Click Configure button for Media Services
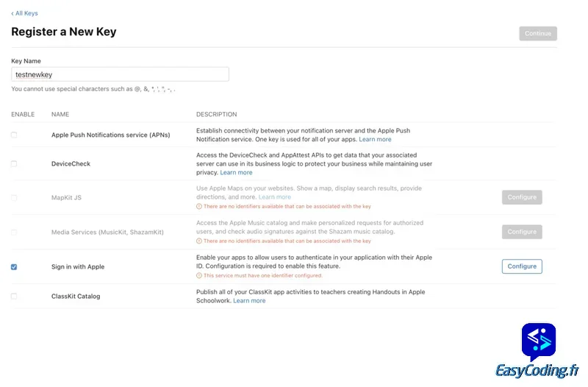Viewport: 588px width, 387px height. point(522,232)
